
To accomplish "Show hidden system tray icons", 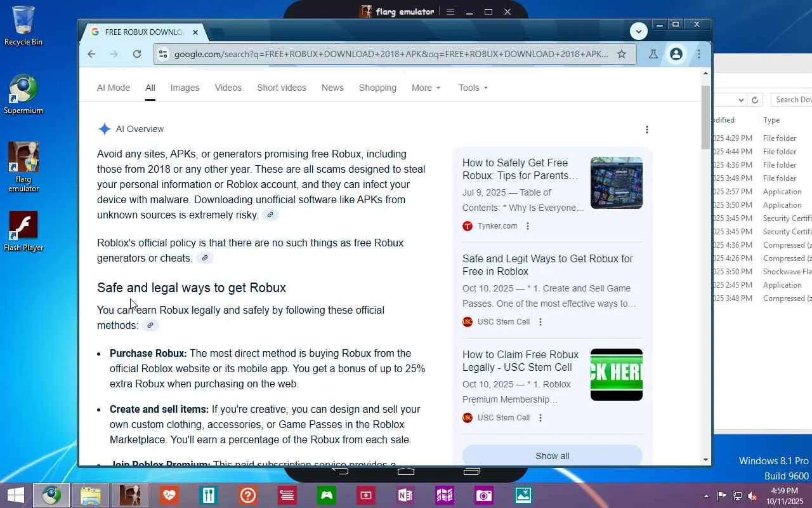I will tap(706, 496).
